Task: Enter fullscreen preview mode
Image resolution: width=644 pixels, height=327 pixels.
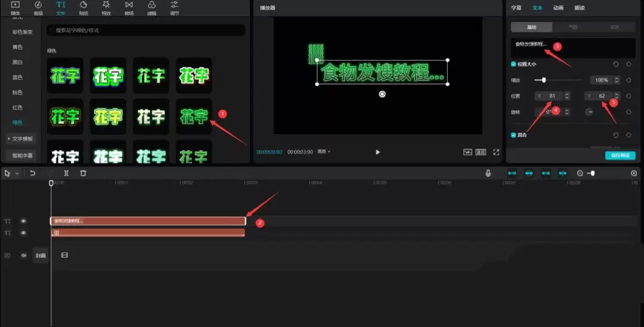Action: (496, 152)
